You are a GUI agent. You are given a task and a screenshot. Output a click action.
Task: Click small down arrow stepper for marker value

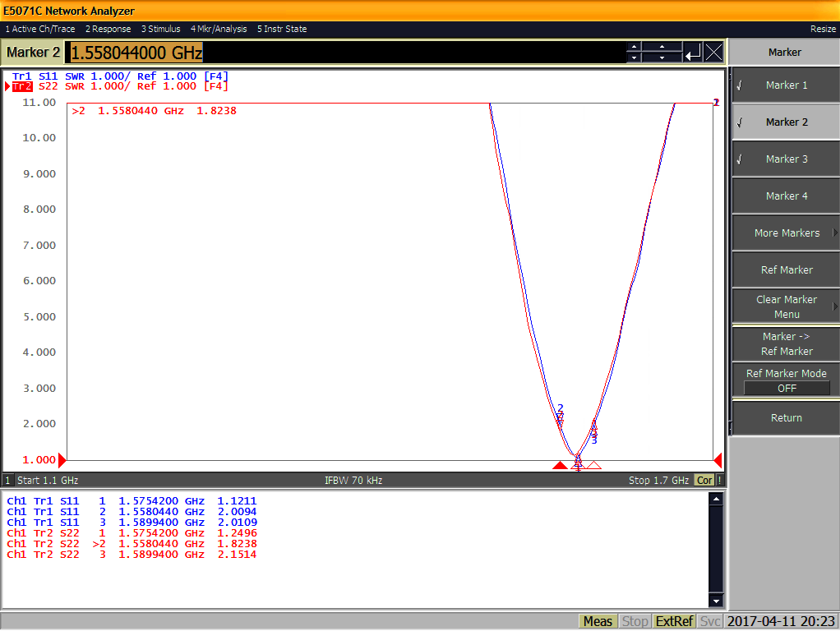633,58
